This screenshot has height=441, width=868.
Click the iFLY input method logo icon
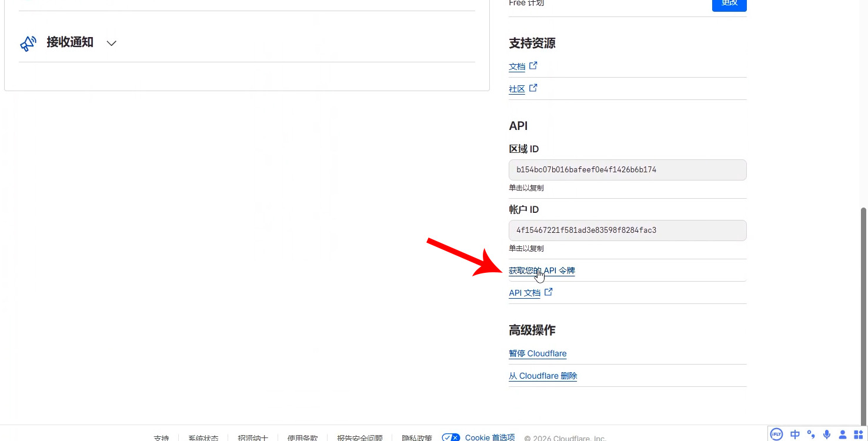point(777,435)
